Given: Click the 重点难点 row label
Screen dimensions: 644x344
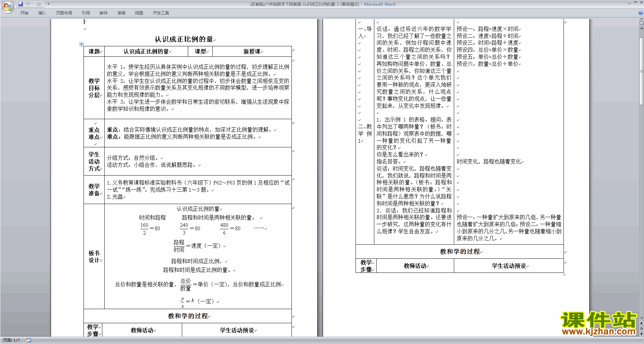Looking at the screenshot, I should [94, 133].
